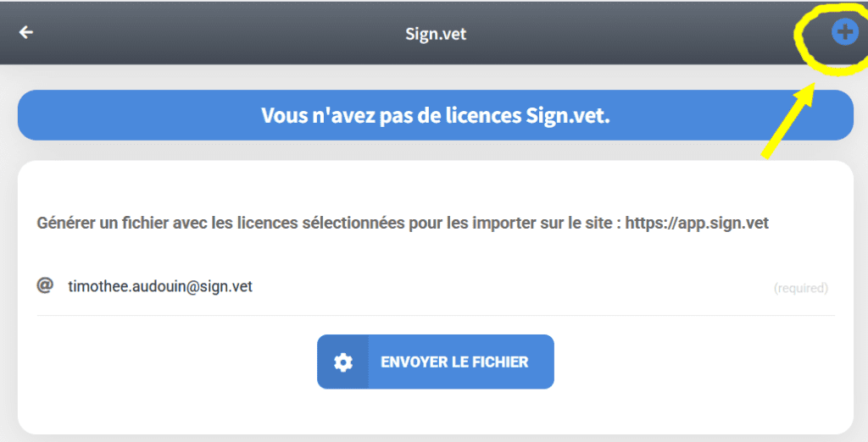Click the blank header space left of the title
Screen dimensions: 868x442
pos(212,34)
